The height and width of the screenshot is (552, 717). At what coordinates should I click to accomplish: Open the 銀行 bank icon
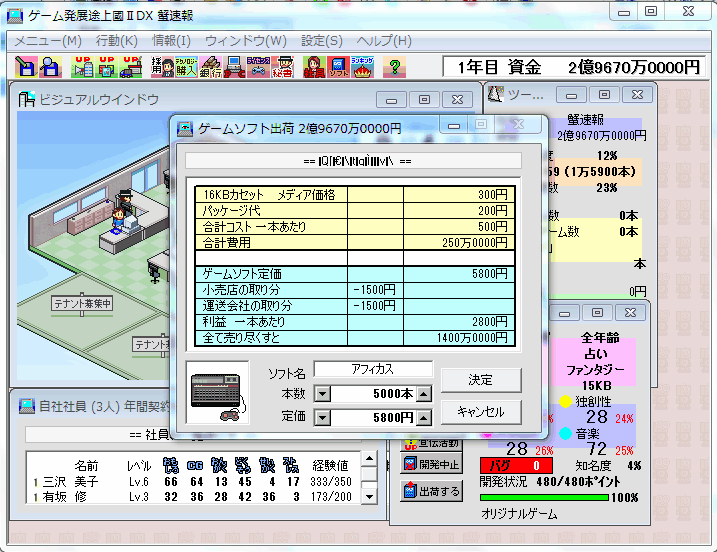(211, 67)
